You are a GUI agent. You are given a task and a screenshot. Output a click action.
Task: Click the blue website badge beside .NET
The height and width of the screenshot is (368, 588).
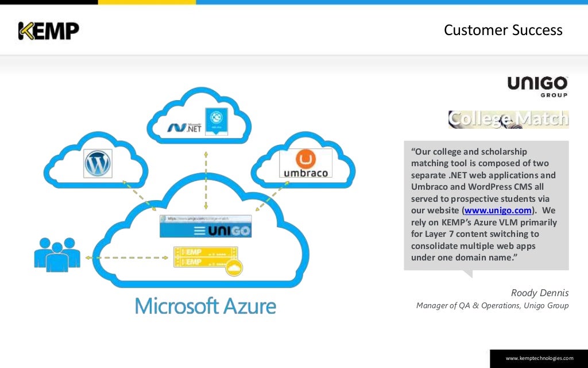coord(216,121)
